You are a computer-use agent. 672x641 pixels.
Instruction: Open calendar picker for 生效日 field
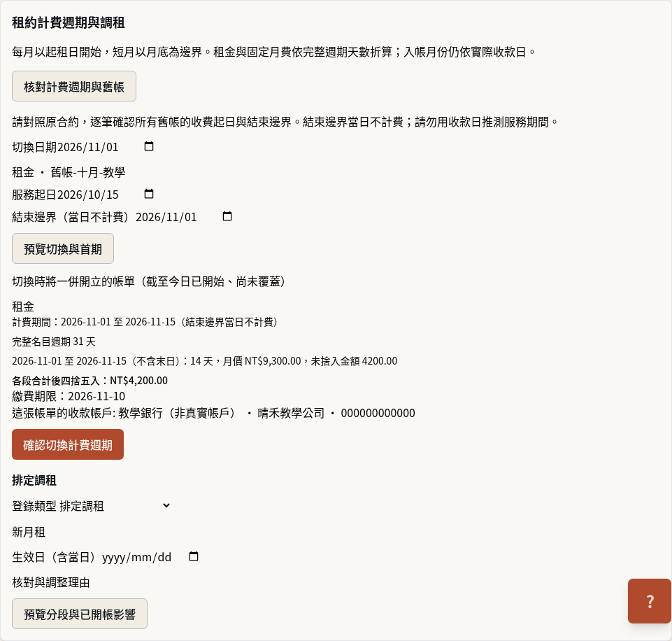[194, 556]
